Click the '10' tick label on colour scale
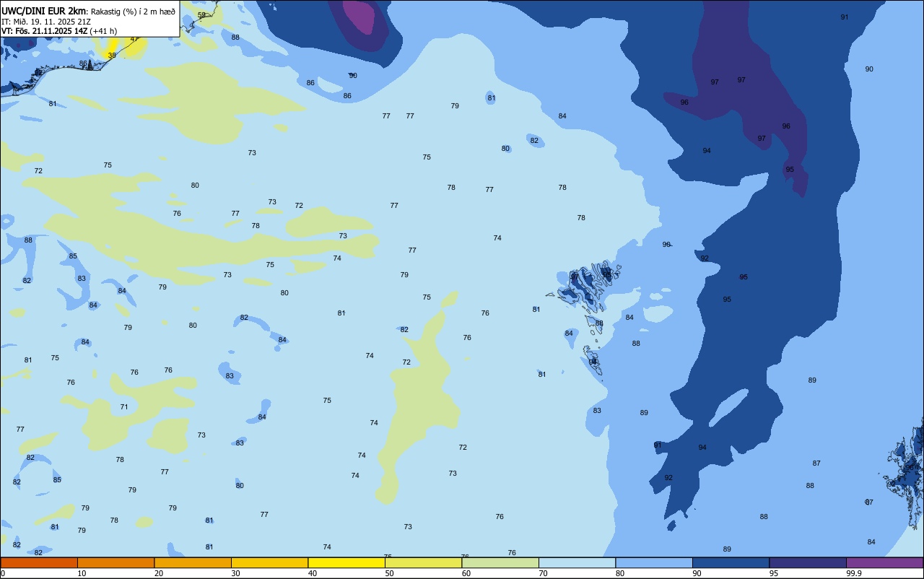The width and height of the screenshot is (924, 579). (82, 573)
